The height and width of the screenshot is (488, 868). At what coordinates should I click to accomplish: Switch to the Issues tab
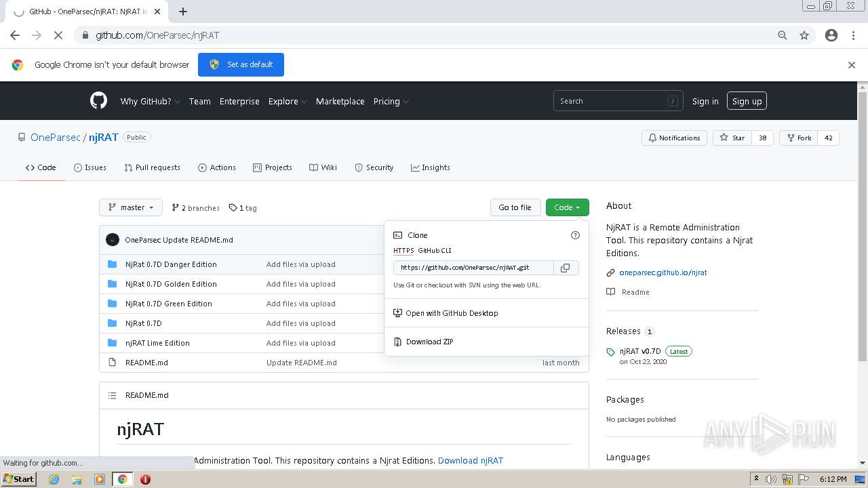pos(90,167)
